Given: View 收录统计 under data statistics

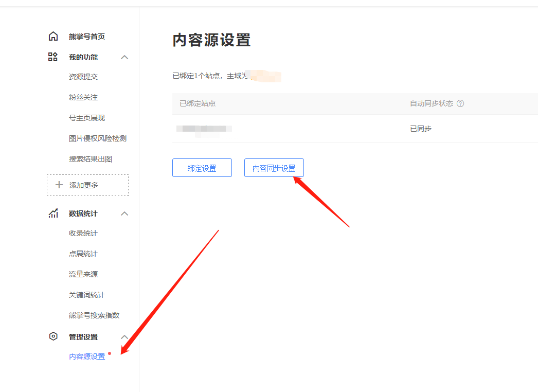Looking at the screenshot, I should 83,233.
